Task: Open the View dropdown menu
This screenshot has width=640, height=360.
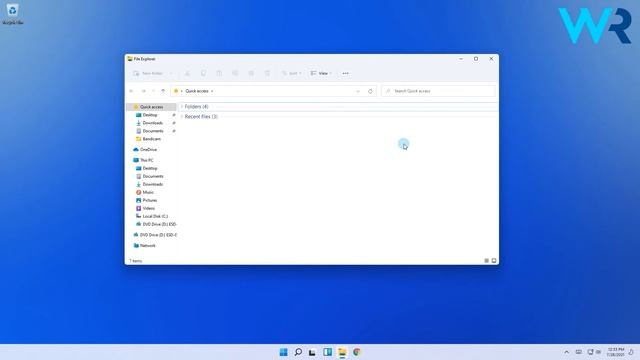Action: pyautogui.click(x=321, y=73)
